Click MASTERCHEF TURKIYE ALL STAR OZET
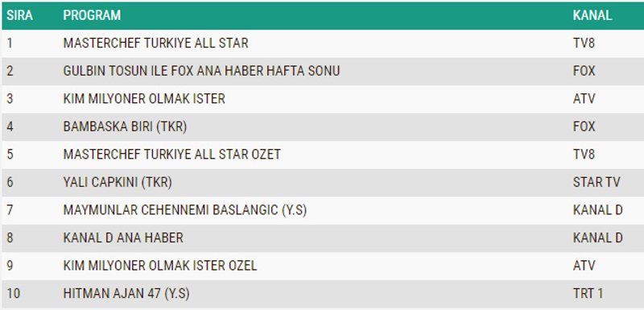Image resolution: width=644 pixels, height=310 pixels. pyautogui.click(x=171, y=155)
